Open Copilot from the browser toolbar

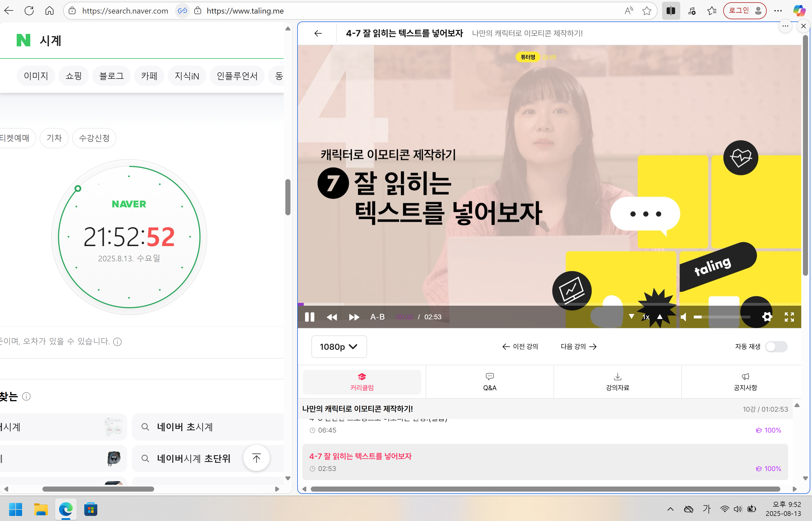tap(800, 10)
